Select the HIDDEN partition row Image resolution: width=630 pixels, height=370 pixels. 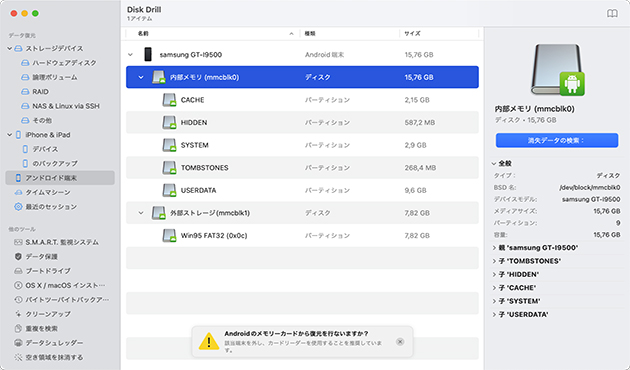(x=302, y=123)
